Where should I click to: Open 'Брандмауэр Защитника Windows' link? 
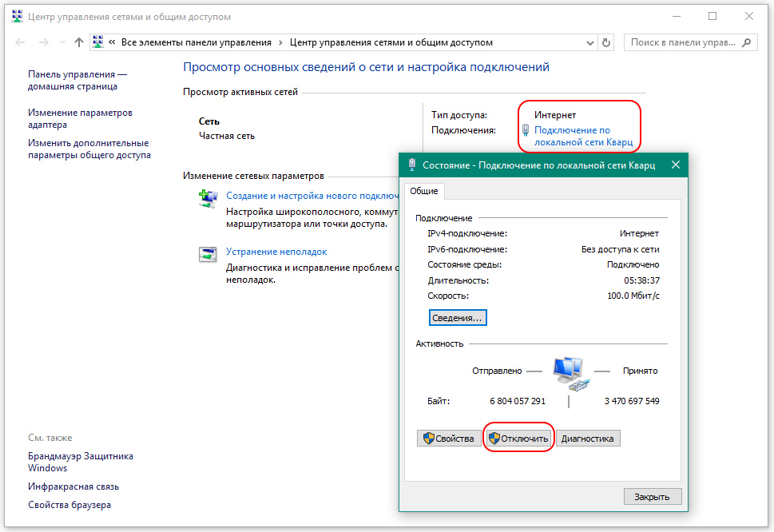click(81, 462)
